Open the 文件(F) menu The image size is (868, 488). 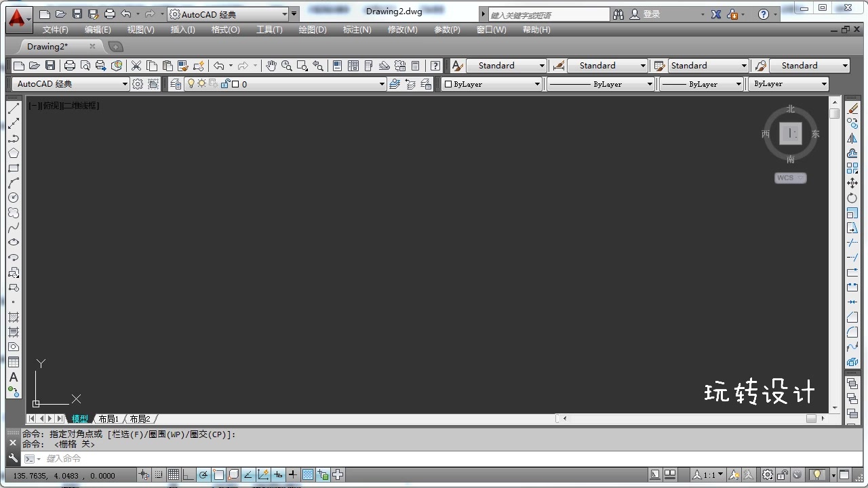pyautogui.click(x=55, y=30)
